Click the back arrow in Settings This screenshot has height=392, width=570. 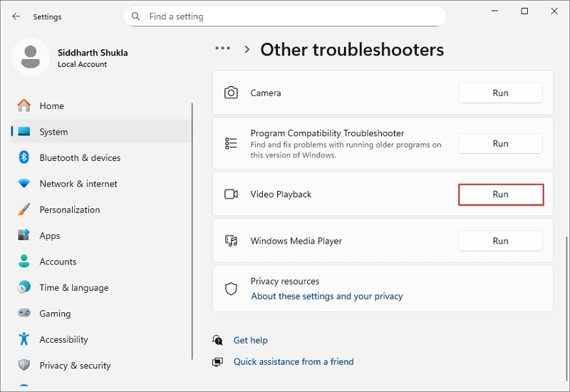[16, 16]
